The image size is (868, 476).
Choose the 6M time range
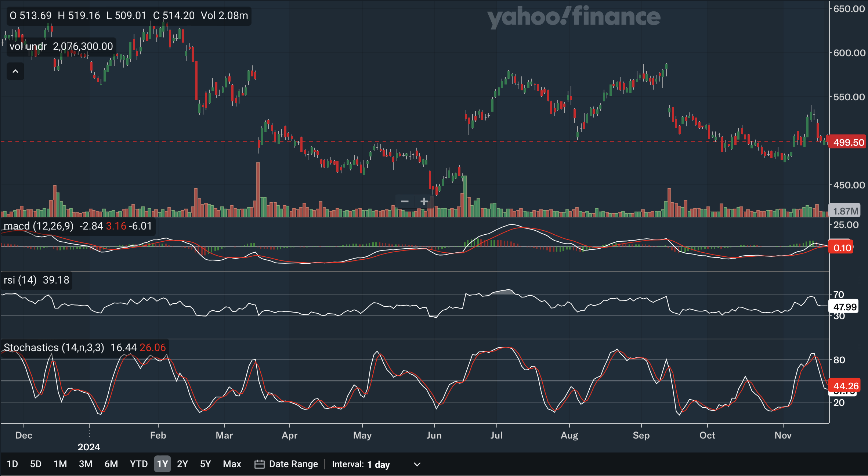point(111,464)
